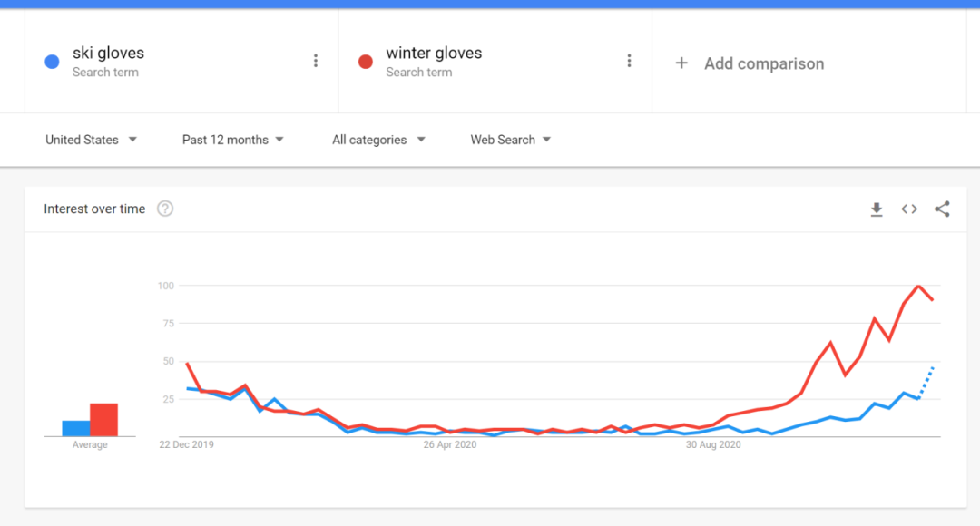The image size is (980, 526).
Task: Open options menu for winter gloves term
Action: (629, 61)
